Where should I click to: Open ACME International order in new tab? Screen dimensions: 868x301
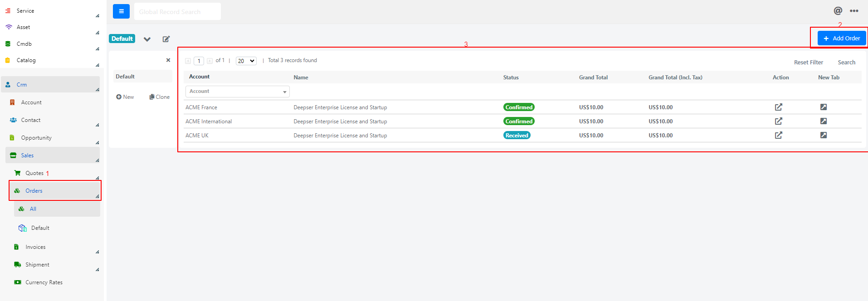824,121
